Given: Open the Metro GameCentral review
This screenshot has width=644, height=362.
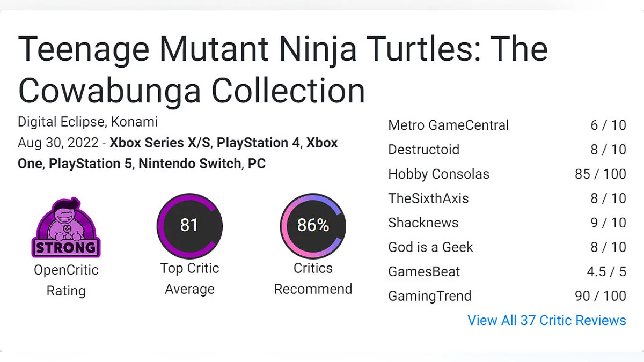Looking at the screenshot, I should coord(448,125).
